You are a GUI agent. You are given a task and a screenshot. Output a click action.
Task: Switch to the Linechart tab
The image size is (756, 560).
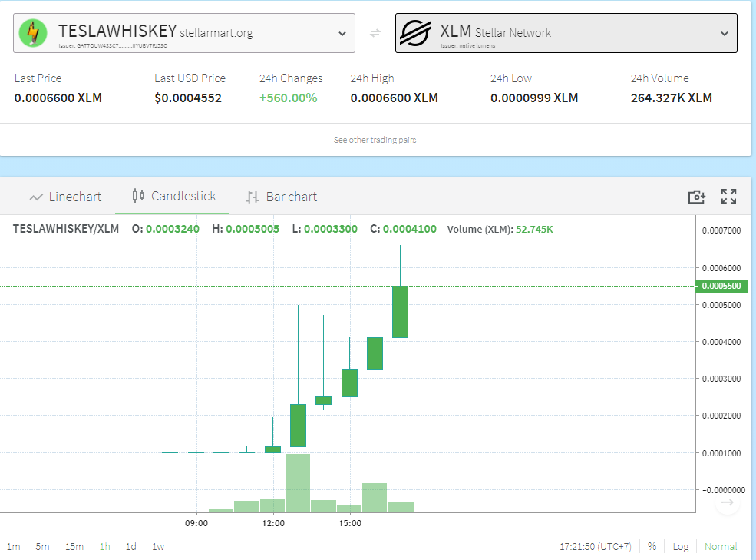pos(65,197)
